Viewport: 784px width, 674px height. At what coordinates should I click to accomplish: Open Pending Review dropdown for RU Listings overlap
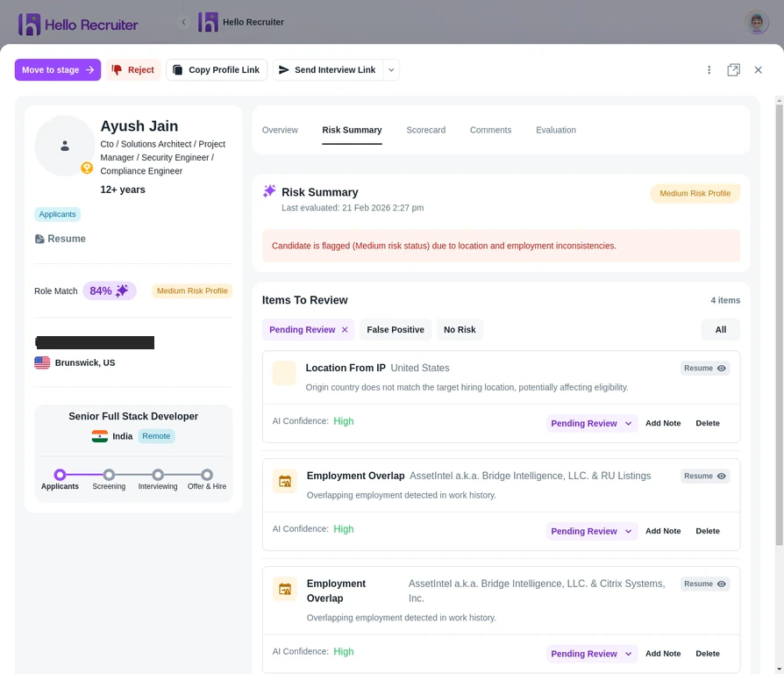(591, 531)
